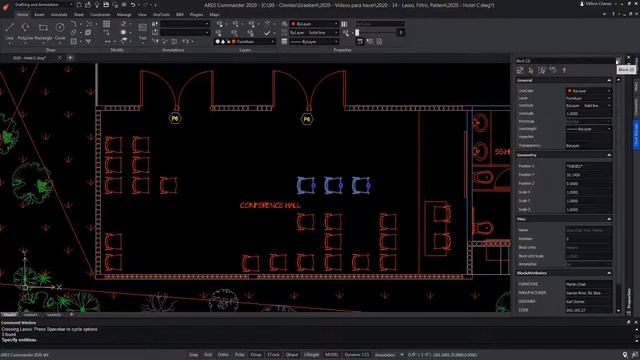Click the selected blue chair in middle
Screen dimensions: 640x360
pos(333,185)
